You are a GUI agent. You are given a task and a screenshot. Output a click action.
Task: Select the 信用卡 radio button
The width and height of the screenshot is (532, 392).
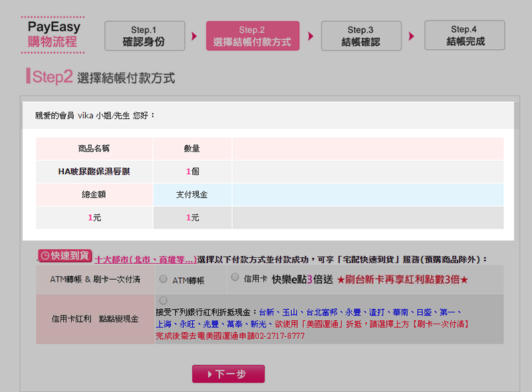pyautogui.click(x=235, y=277)
